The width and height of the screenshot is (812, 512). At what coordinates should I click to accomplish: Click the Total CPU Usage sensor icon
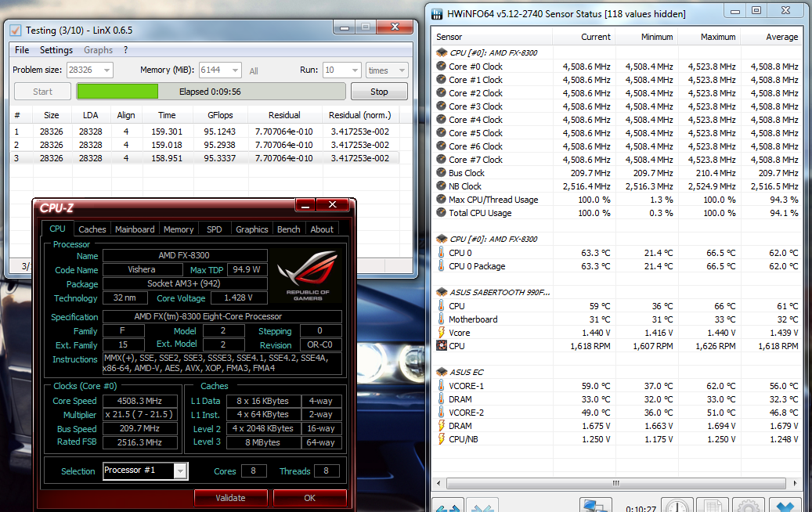(x=441, y=213)
